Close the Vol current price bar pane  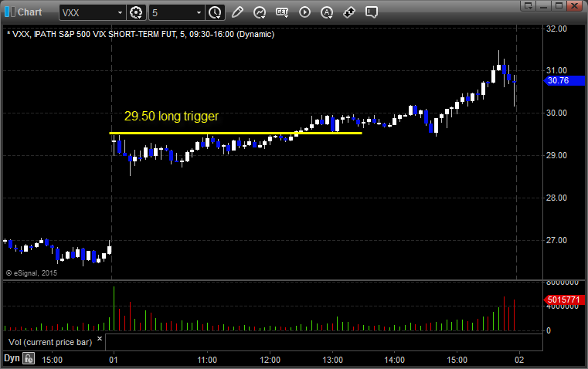100,339
